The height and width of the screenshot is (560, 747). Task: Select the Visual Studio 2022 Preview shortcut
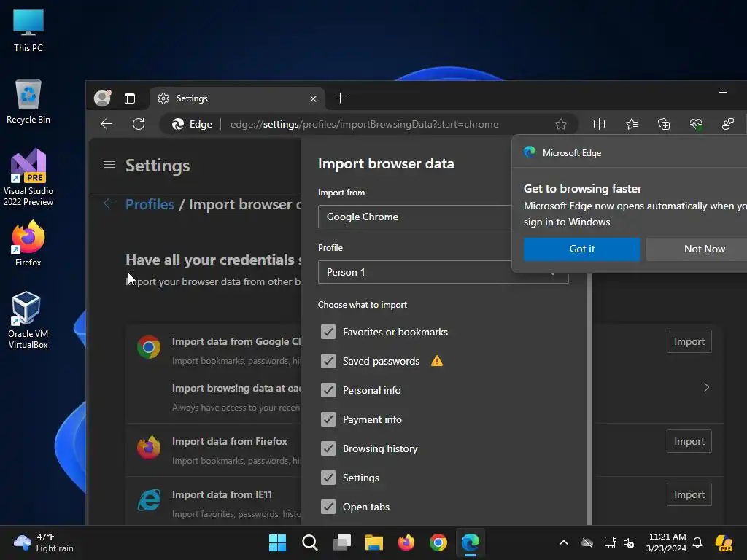coord(28,177)
